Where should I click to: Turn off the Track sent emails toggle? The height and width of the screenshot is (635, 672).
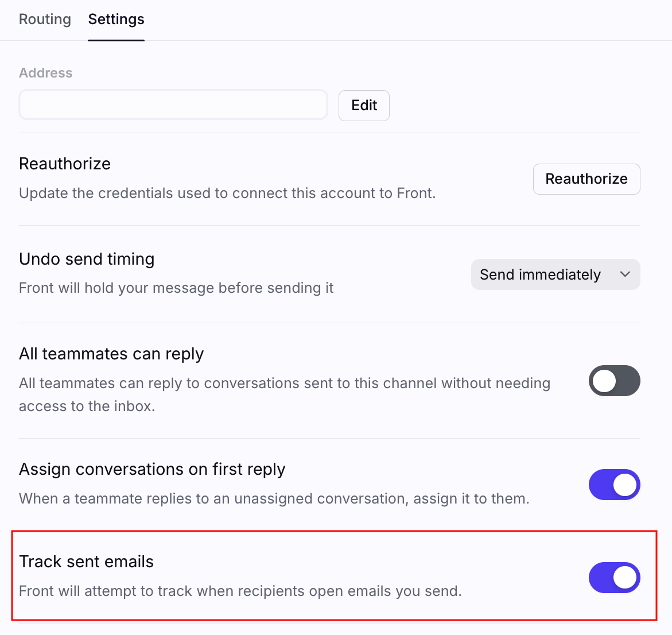coord(614,577)
